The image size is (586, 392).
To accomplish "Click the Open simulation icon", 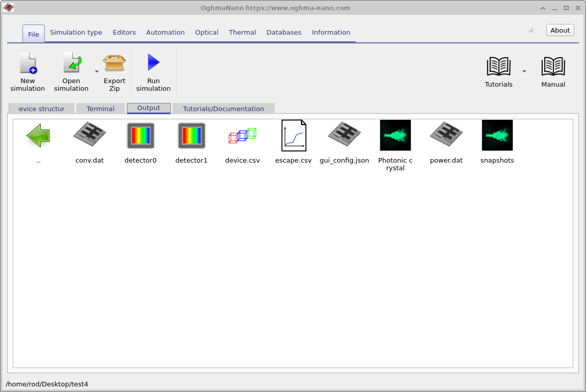I will coord(72,63).
